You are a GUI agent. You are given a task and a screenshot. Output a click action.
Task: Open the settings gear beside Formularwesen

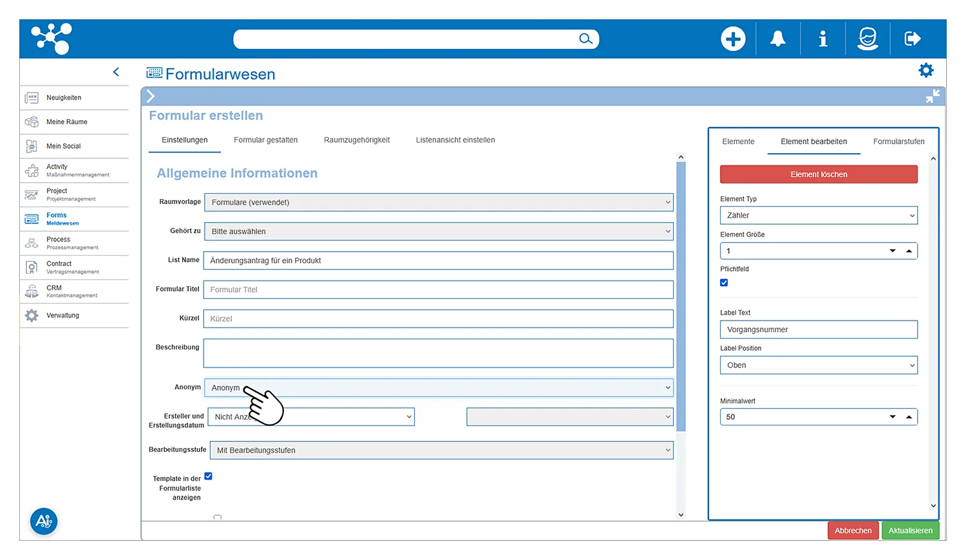[x=925, y=70]
